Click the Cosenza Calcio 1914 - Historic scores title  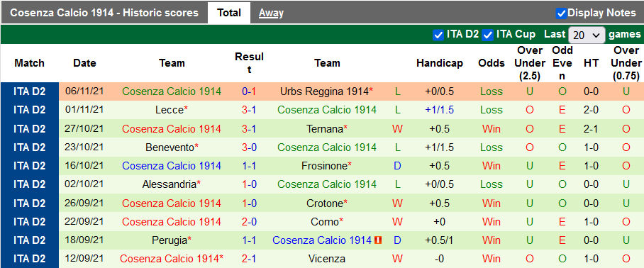click(104, 13)
